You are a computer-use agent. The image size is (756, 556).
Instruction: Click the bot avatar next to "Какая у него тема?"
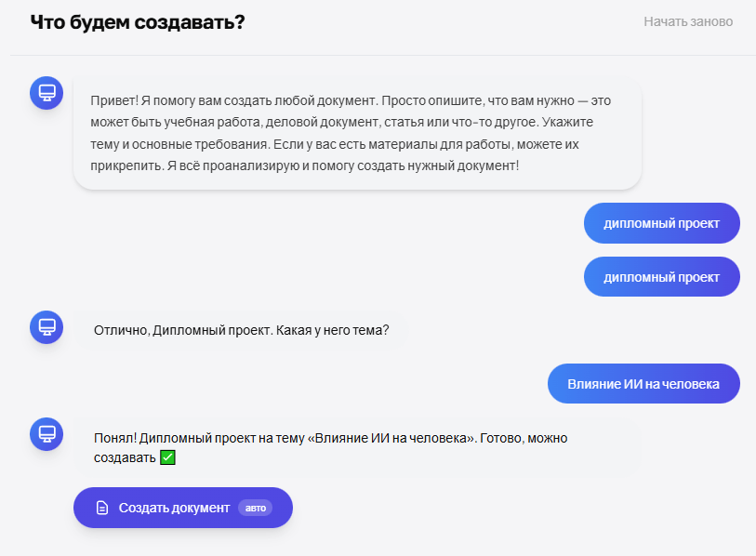(x=46, y=326)
